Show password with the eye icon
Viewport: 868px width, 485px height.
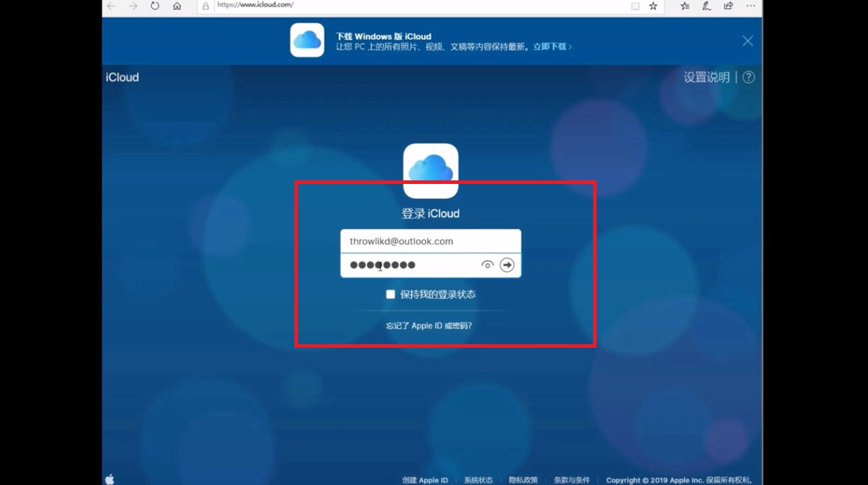pos(487,265)
